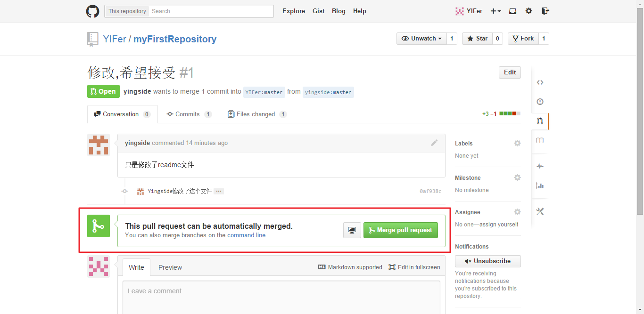Switch to Files changed tab
Screen dimensions: 644x314
[x=257, y=114]
